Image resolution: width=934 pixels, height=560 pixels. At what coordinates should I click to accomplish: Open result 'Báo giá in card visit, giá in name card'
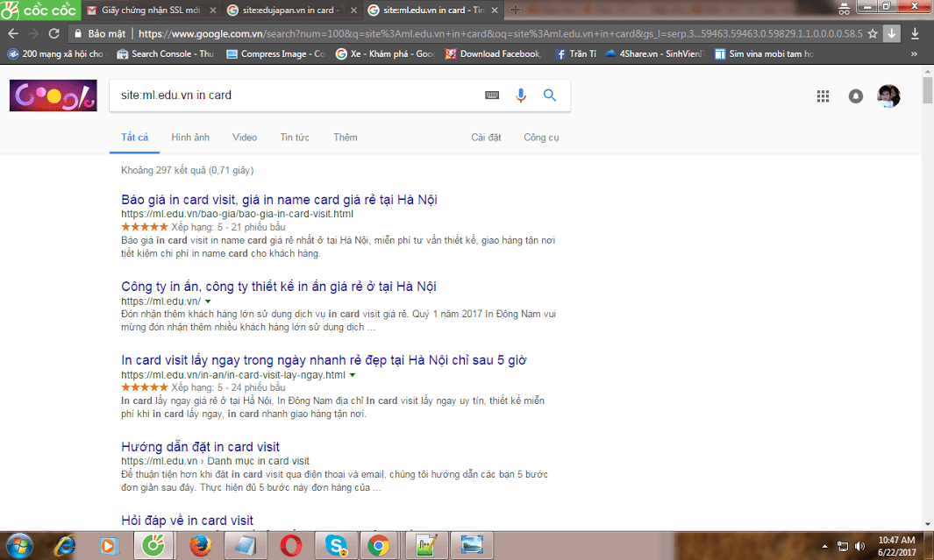coord(279,199)
